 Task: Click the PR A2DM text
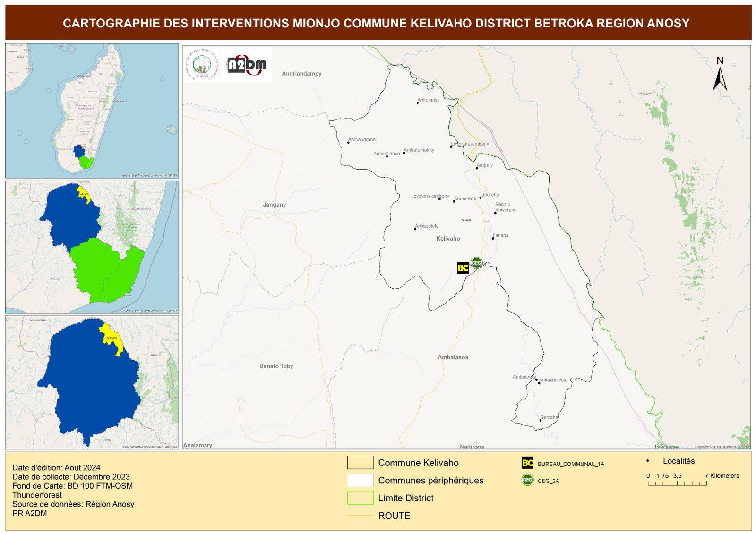tap(29, 513)
